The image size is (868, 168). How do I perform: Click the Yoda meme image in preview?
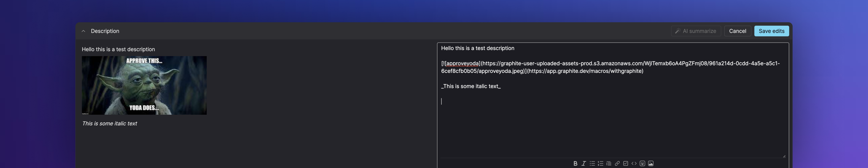(144, 86)
